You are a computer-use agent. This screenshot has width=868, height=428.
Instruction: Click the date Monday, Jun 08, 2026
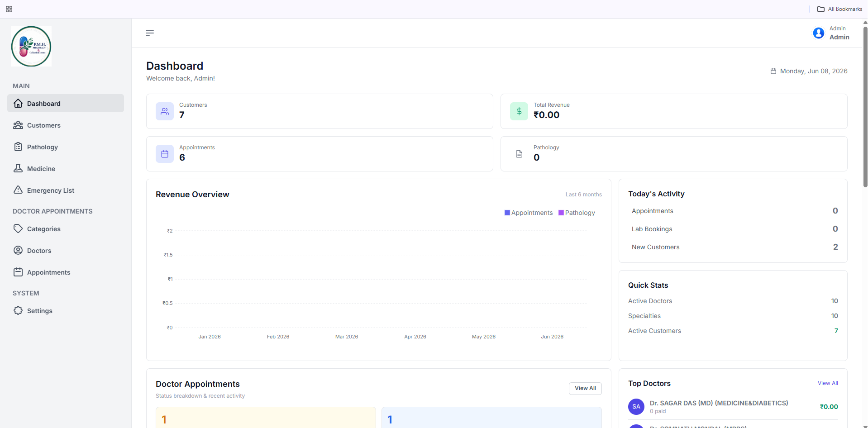814,71
